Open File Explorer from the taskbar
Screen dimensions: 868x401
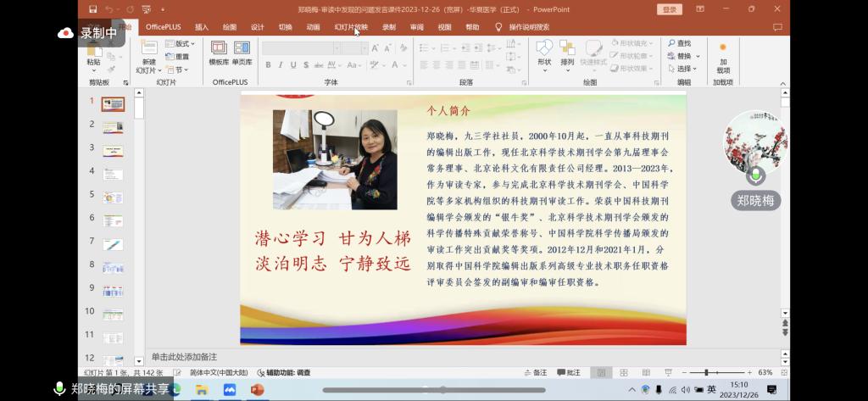point(202,390)
